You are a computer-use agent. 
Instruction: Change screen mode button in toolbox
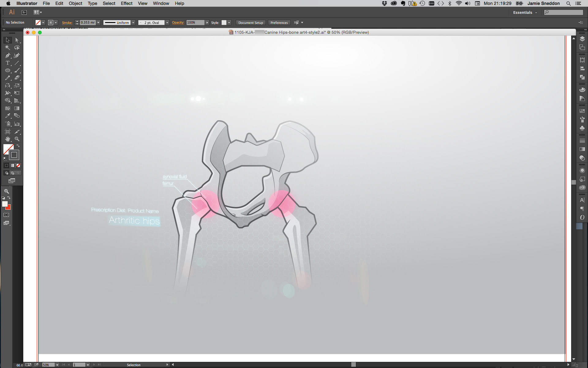(x=12, y=181)
